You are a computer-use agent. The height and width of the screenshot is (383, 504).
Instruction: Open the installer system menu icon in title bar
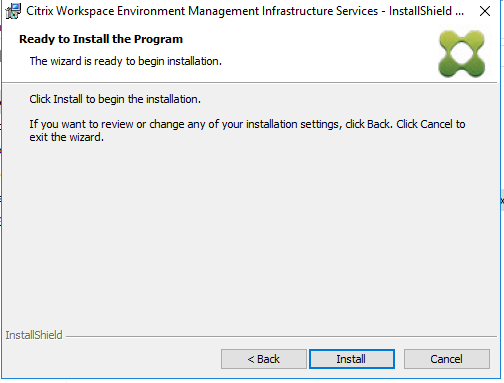pyautogui.click(x=13, y=11)
